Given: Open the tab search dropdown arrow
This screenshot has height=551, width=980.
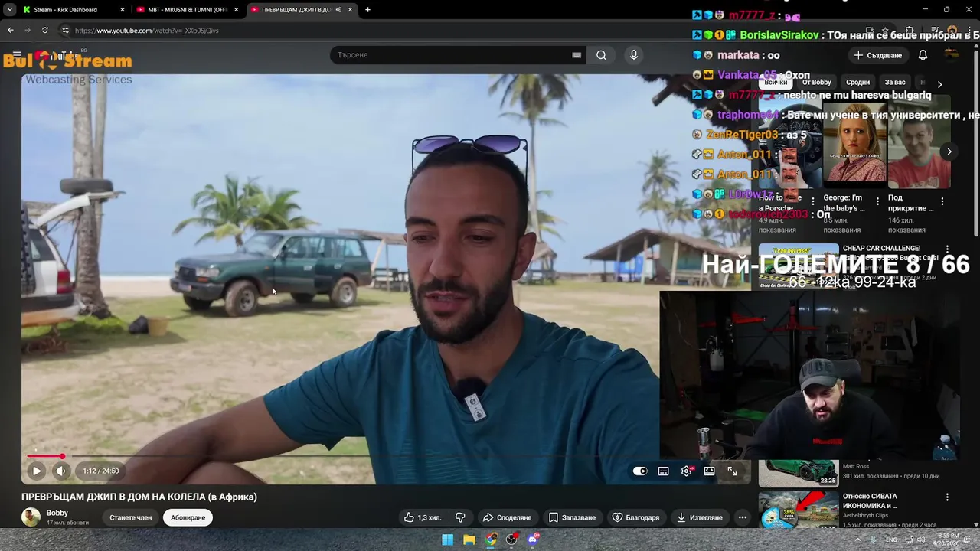Looking at the screenshot, I should pos(9,10).
